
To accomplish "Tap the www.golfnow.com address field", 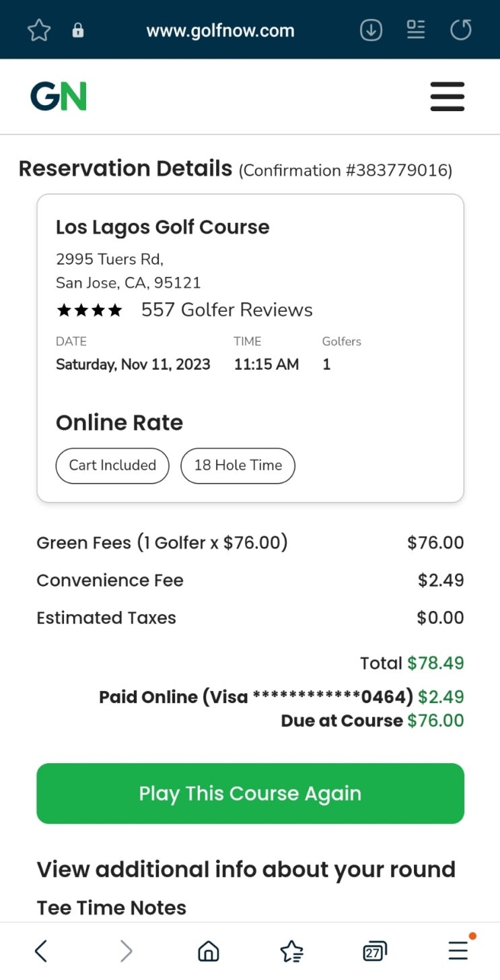I will click(x=220, y=30).
